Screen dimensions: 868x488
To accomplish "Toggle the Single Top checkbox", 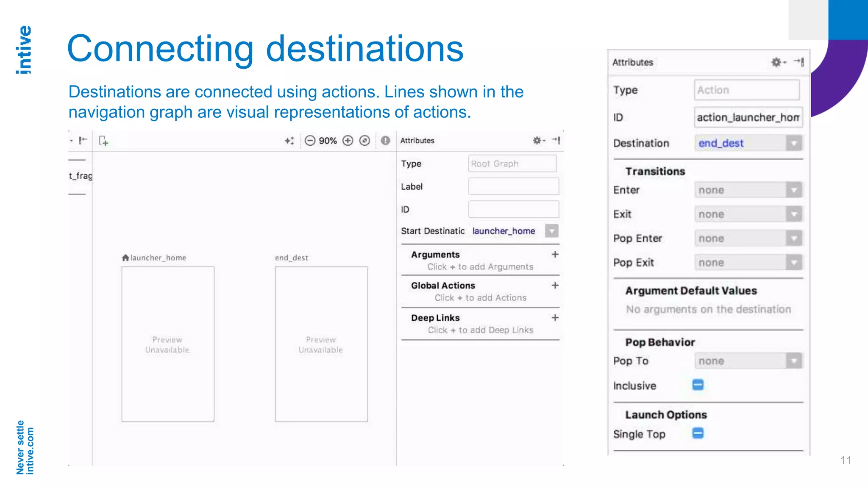I will 698,433.
